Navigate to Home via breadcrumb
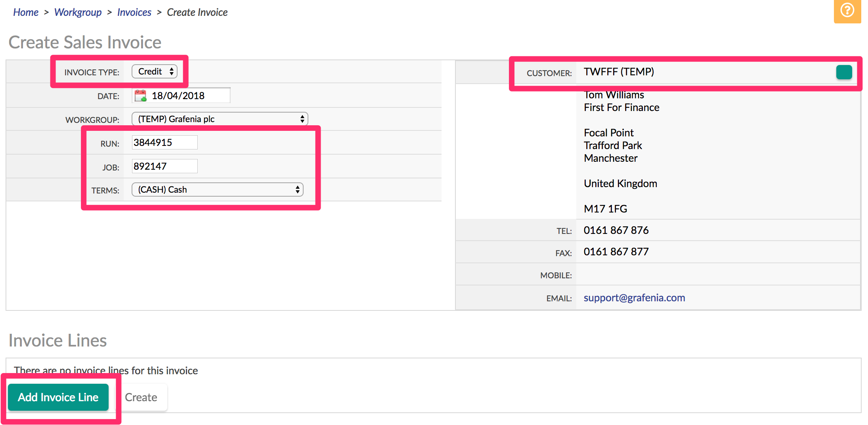Viewport: 868px width, 425px height. click(25, 12)
